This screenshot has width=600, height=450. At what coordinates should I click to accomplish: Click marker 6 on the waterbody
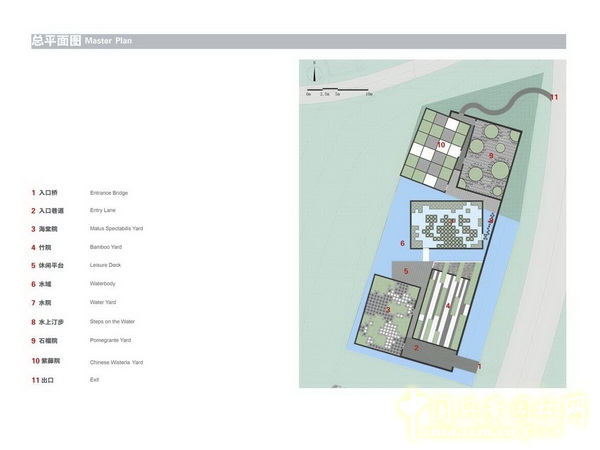pyautogui.click(x=403, y=243)
